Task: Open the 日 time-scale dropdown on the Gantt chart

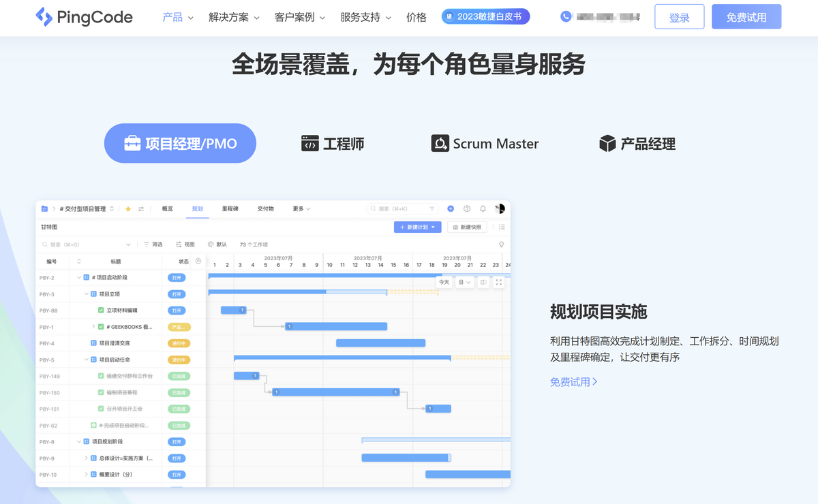Action: pyautogui.click(x=465, y=282)
